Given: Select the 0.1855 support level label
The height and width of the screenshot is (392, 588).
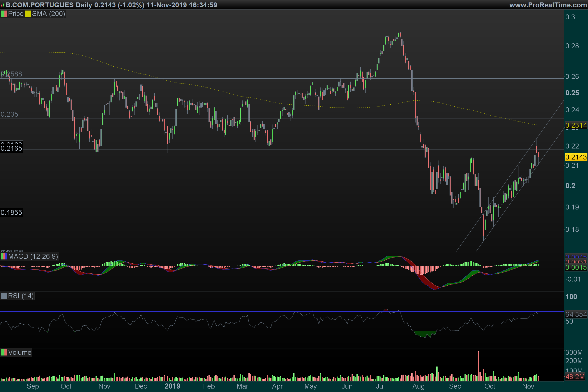Looking at the screenshot, I should [x=12, y=212].
